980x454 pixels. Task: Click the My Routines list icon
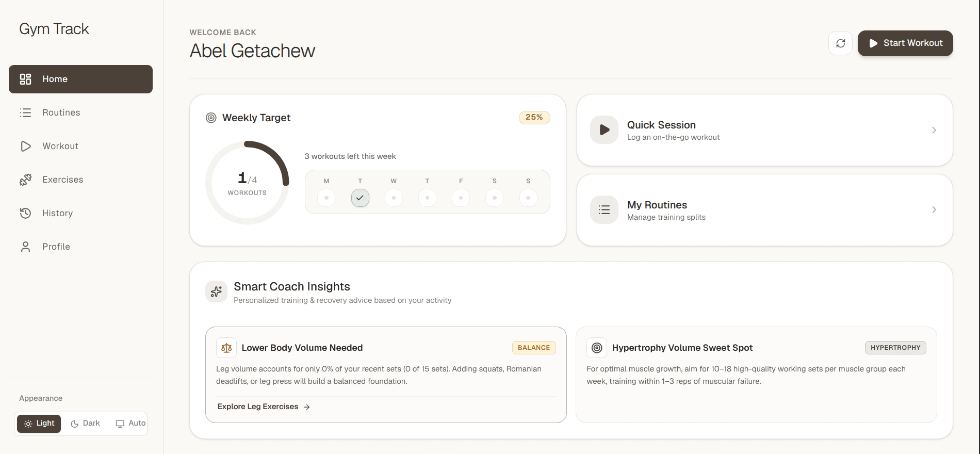click(604, 210)
